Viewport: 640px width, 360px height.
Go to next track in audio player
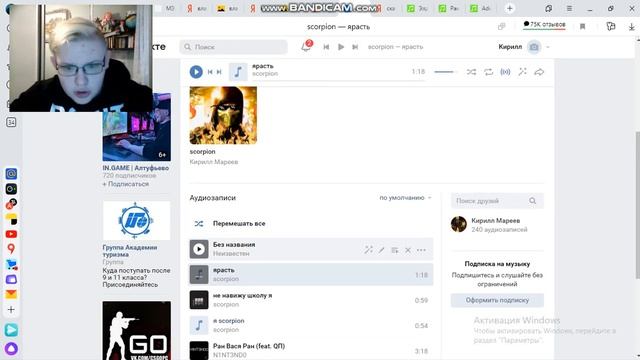[219, 72]
